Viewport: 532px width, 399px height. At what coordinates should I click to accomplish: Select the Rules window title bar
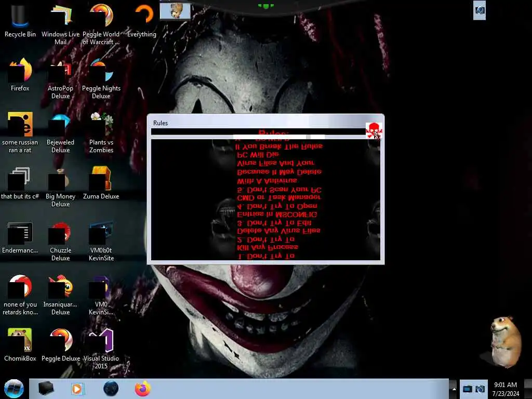pyautogui.click(x=258, y=123)
